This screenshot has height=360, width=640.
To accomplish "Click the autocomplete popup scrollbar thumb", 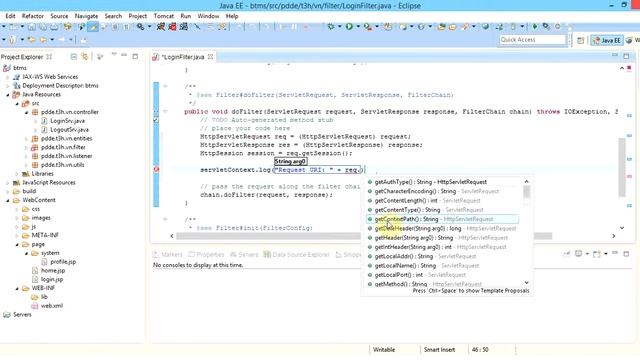I will (527, 192).
